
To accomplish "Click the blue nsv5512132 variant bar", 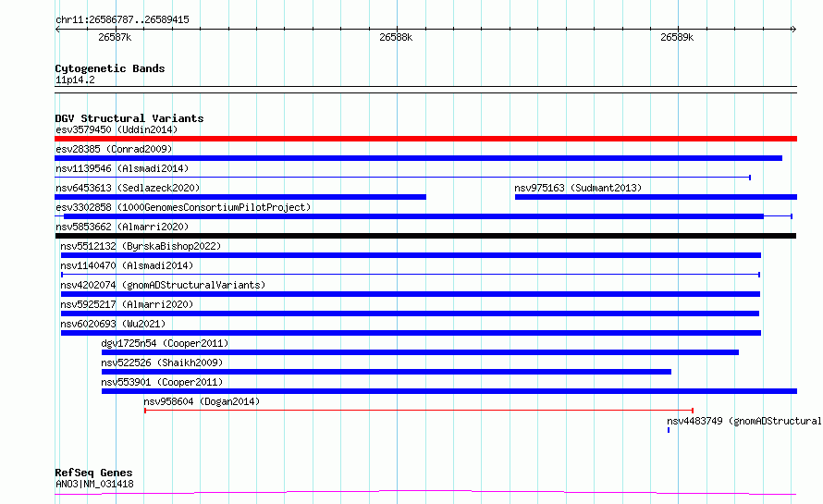I will click(411, 255).
